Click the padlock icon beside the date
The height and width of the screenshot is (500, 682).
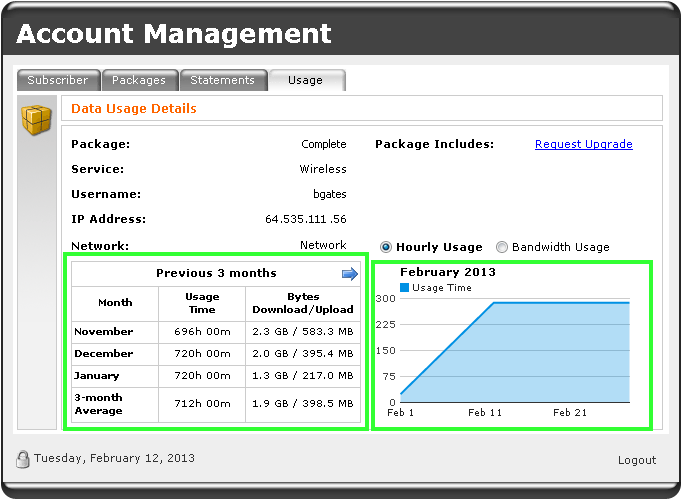23,459
